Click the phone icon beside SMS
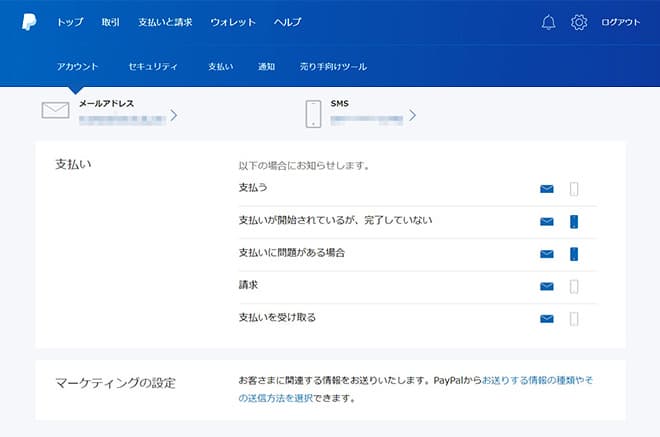 click(314, 113)
